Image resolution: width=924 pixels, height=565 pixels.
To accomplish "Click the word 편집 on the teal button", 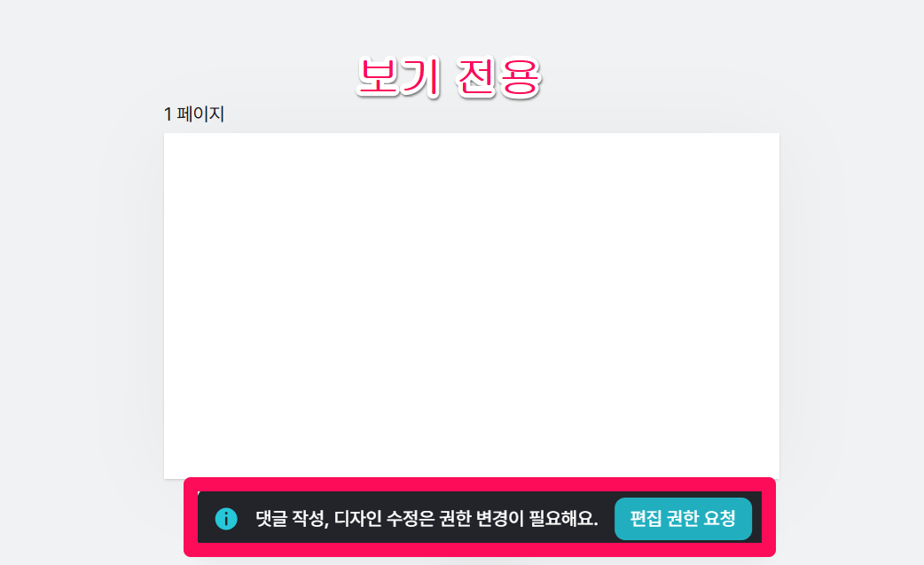I will [x=646, y=519].
